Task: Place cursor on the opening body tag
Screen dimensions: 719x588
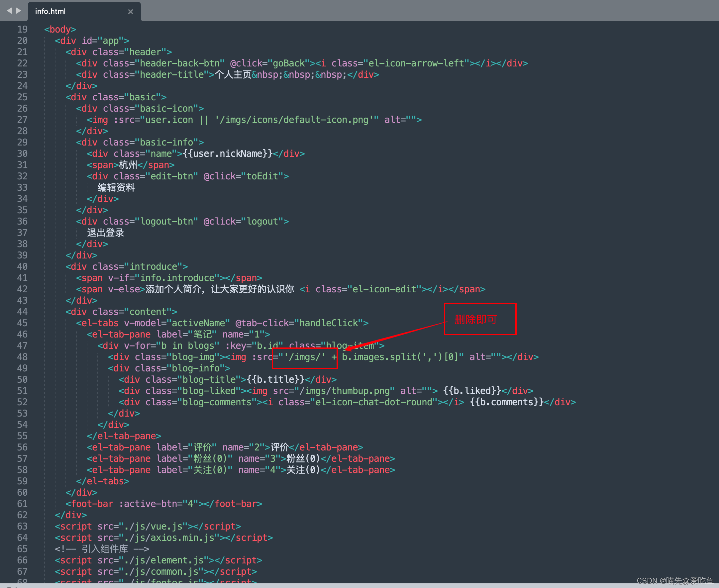Action: [60, 30]
